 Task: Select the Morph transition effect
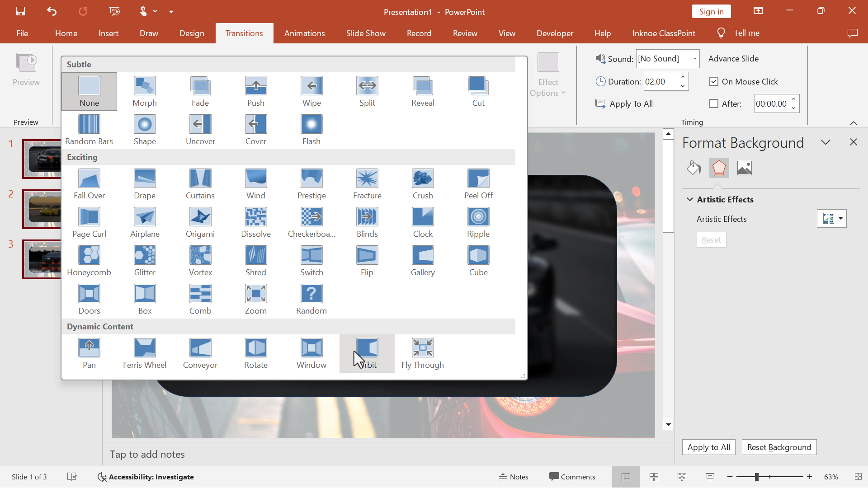tap(145, 90)
